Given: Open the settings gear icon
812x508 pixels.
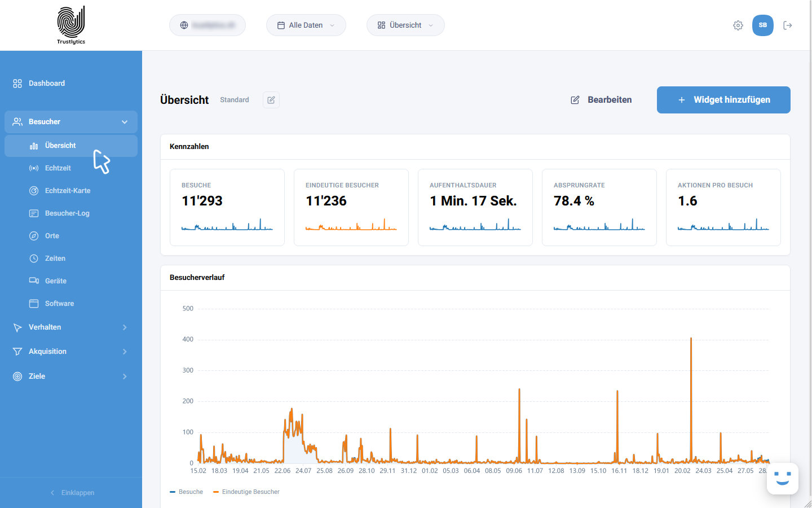Looking at the screenshot, I should pos(738,25).
